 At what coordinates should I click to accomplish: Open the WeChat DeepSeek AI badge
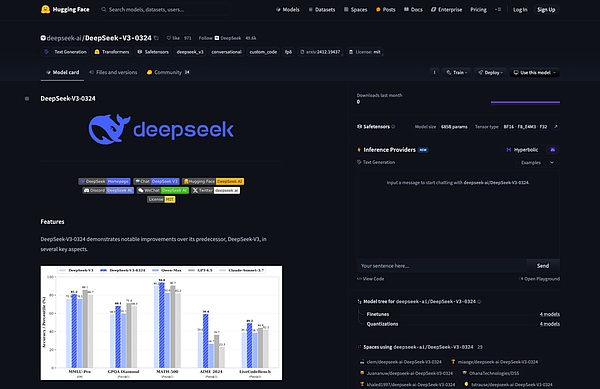(163, 190)
